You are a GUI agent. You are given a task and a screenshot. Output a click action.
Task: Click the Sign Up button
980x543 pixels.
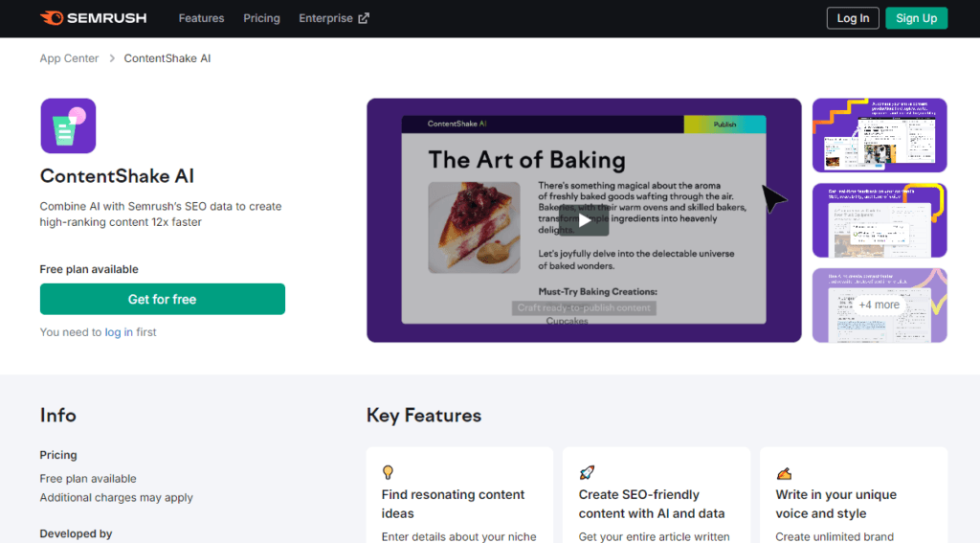pyautogui.click(x=916, y=18)
